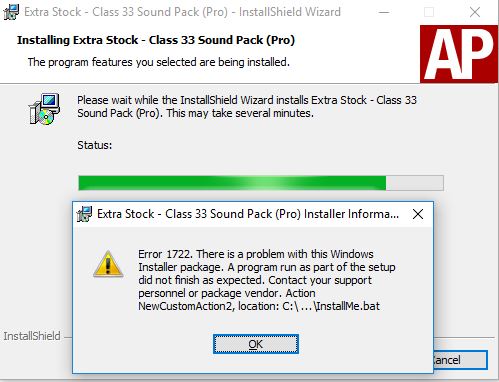Click the Error 1722 message text
The height and width of the screenshot is (382, 499).
267,280
